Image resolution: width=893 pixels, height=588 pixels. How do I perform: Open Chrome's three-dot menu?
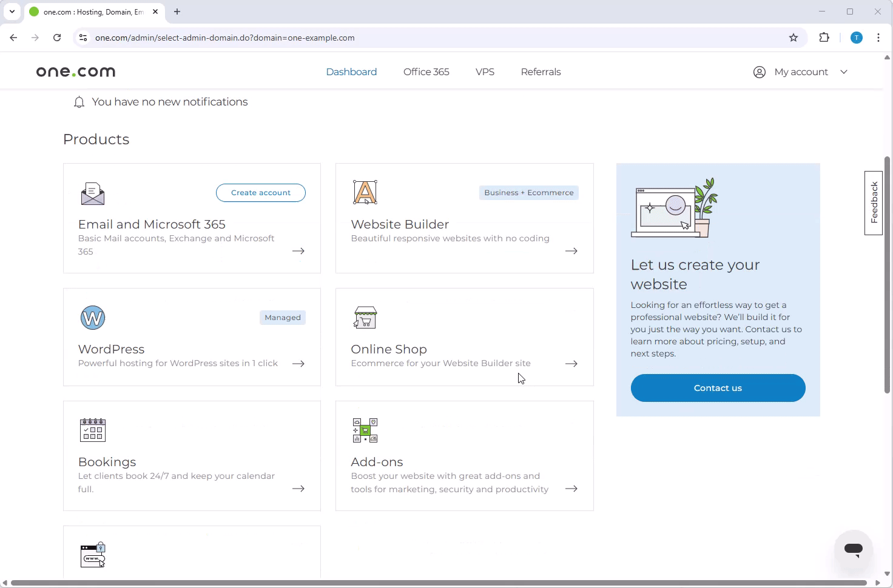pos(878,38)
